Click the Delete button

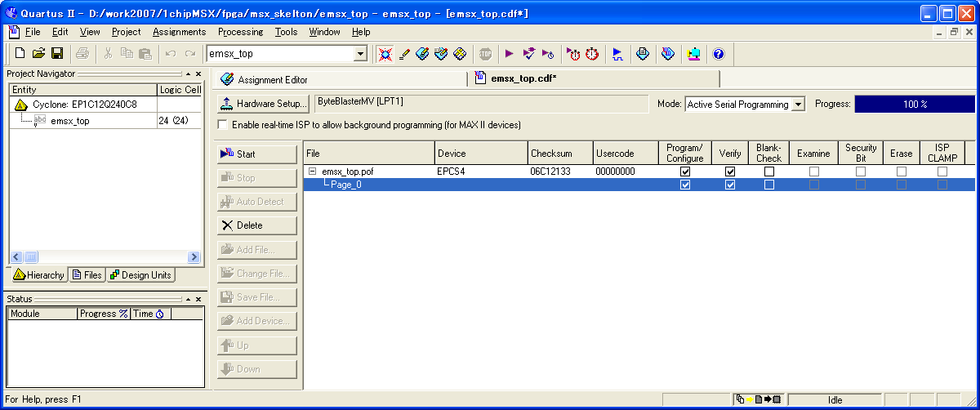point(256,225)
